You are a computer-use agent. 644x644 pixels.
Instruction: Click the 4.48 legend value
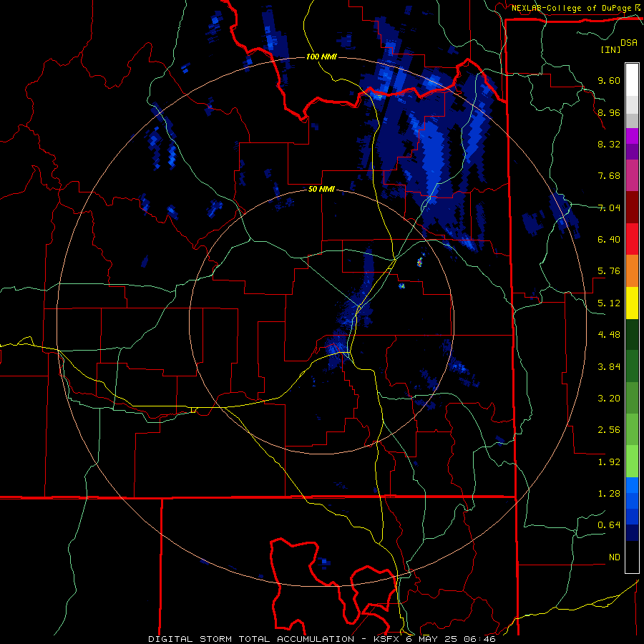coord(609,335)
